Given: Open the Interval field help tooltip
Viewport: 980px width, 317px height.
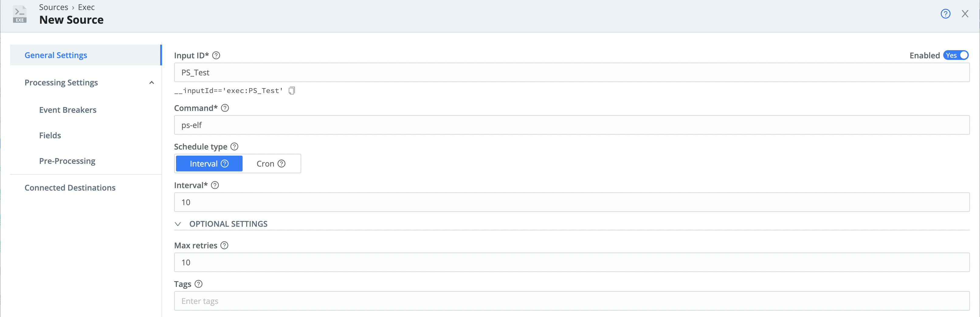Looking at the screenshot, I should 215,185.
